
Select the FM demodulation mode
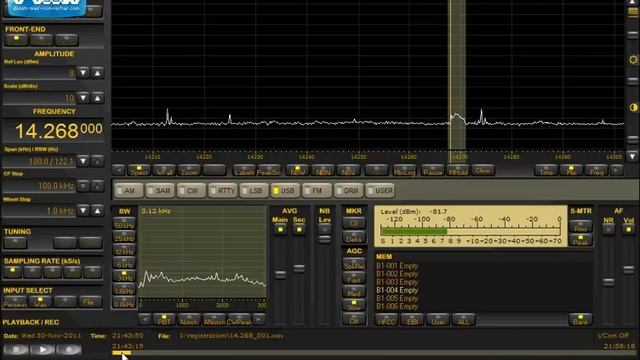(x=317, y=191)
